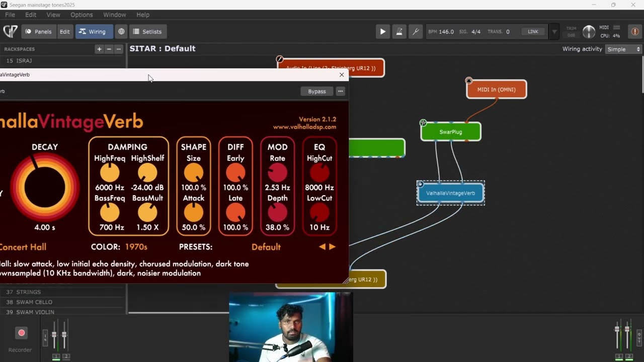Click the red alert panic button
The height and width of the screenshot is (362, 644).
[x=634, y=31]
